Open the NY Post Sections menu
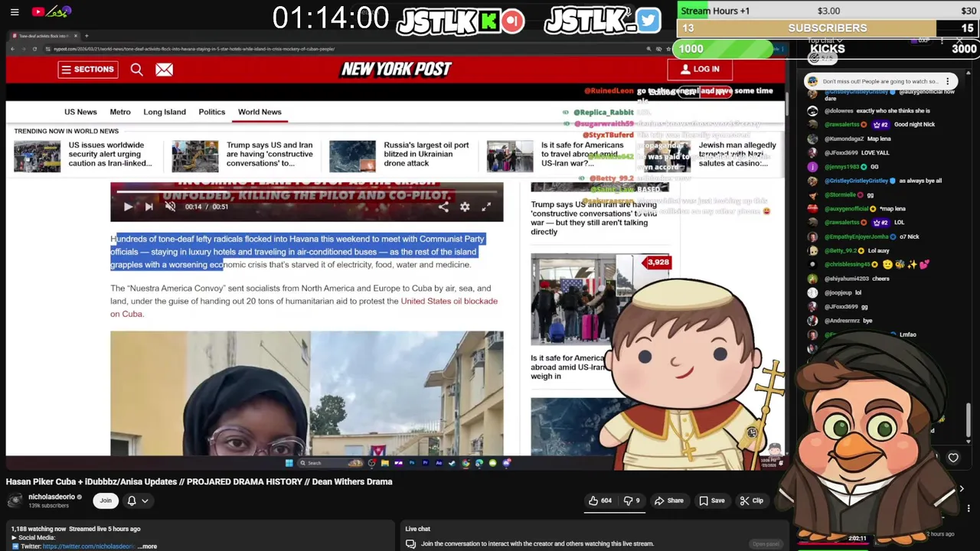Viewport: 980px width, 551px height. pos(88,70)
